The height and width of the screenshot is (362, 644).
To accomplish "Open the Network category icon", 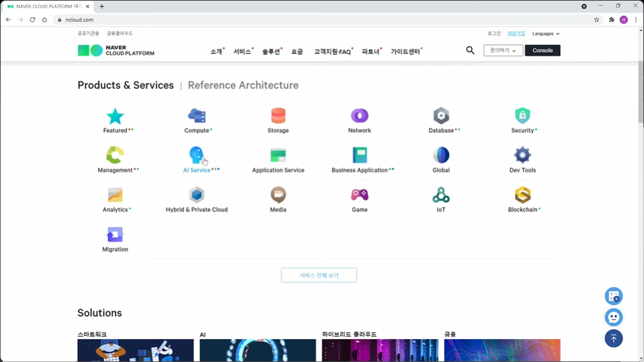I will 359,116.
